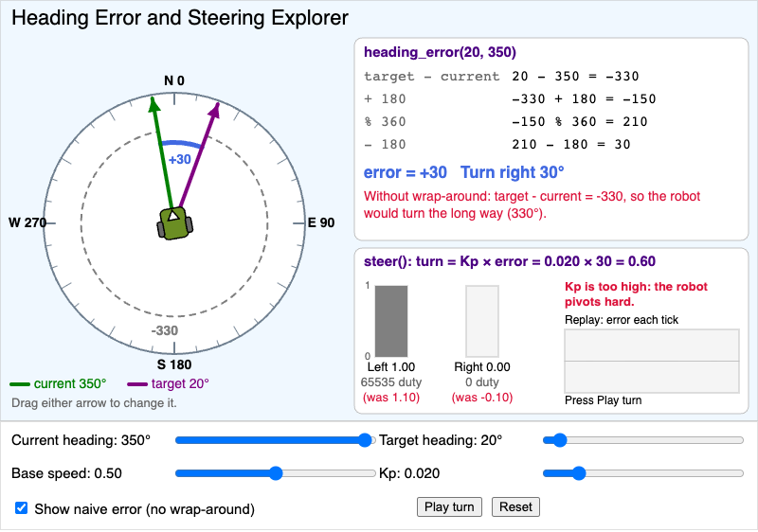This screenshot has height=532, width=758.
Task: Click the '+ 180' step label
Action: pos(385,99)
